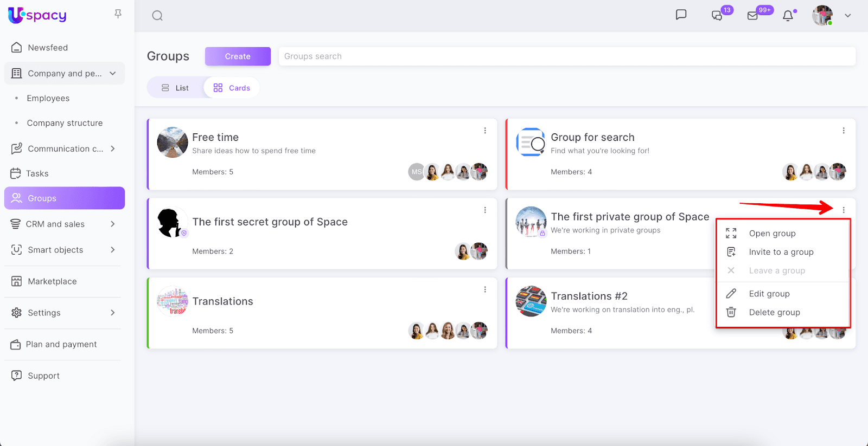Open the notifications bell
Screen dimensions: 868x446
788,16
